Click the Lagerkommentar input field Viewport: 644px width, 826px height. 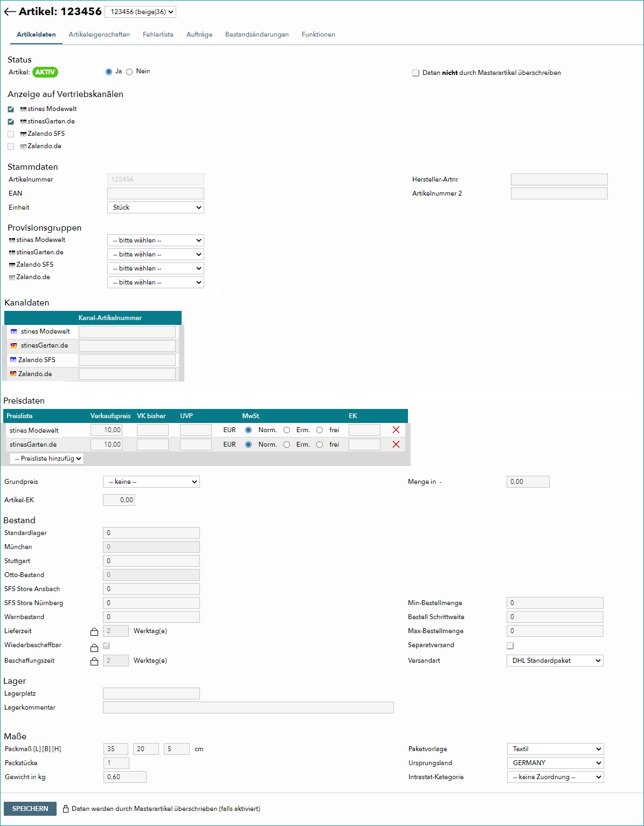pos(248,707)
